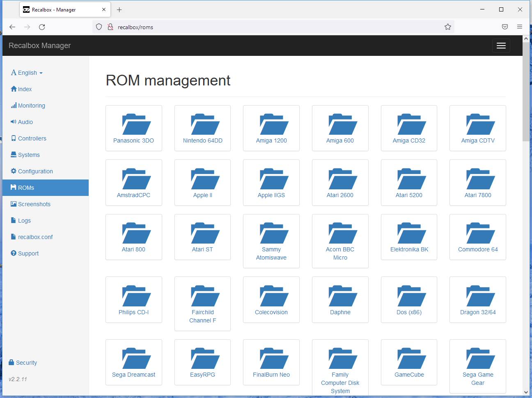
Task: Open the Monitoring section
Action: click(x=28, y=106)
